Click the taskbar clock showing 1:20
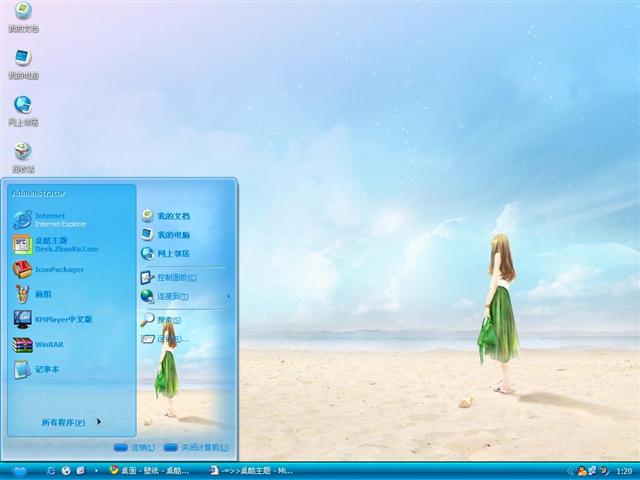Screen dimensions: 640x480 coord(624,471)
